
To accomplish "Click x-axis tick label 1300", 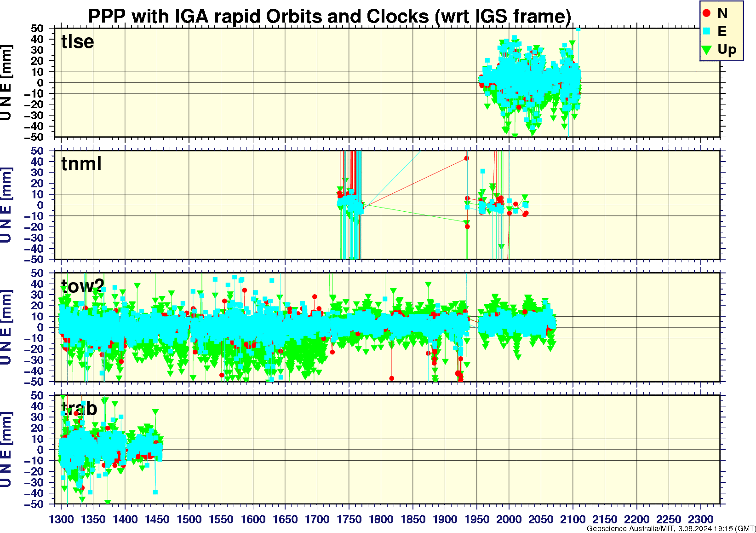I will 61,519.
